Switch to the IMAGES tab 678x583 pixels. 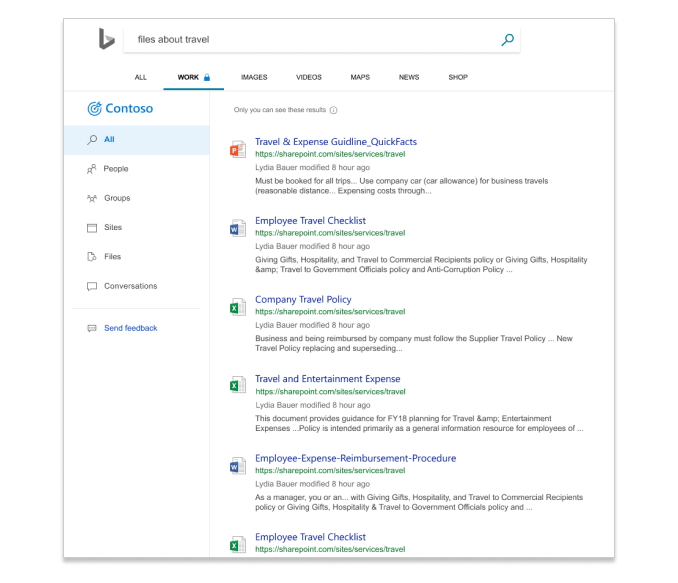tap(254, 77)
